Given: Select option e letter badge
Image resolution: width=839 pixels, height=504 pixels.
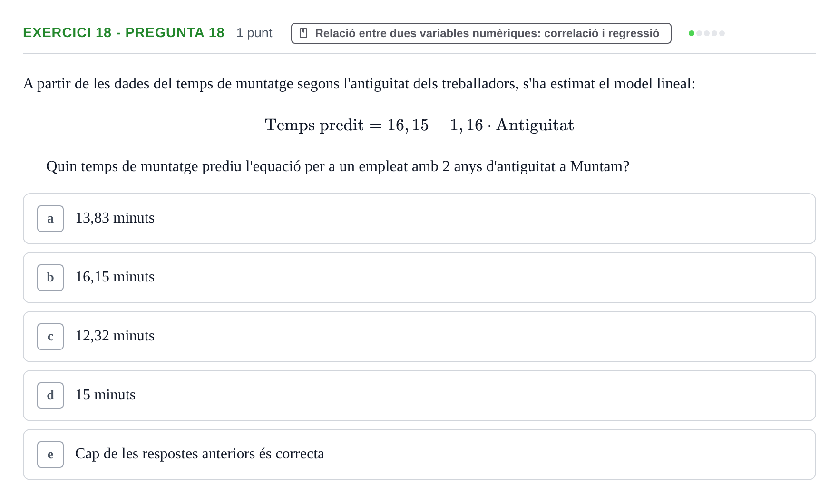Looking at the screenshot, I should [50, 455].
